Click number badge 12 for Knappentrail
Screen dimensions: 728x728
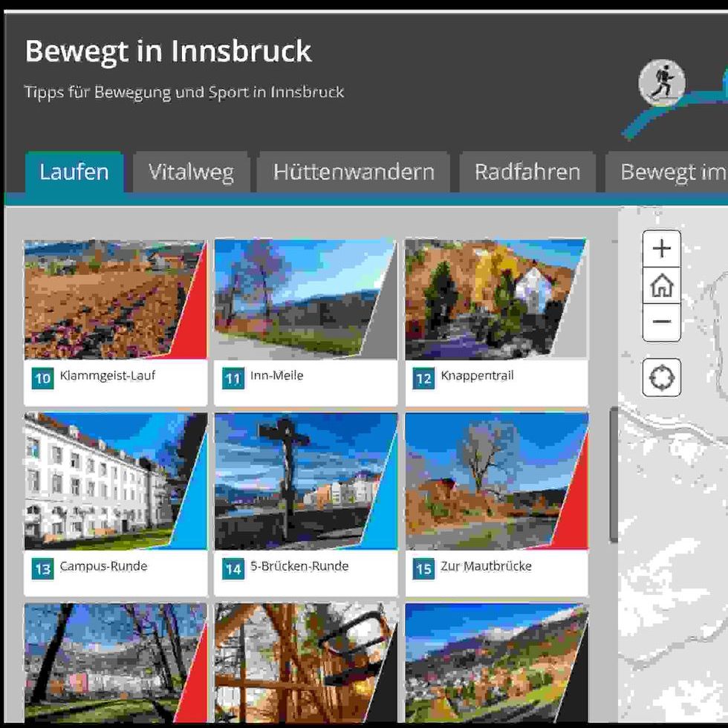[x=423, y=379]
